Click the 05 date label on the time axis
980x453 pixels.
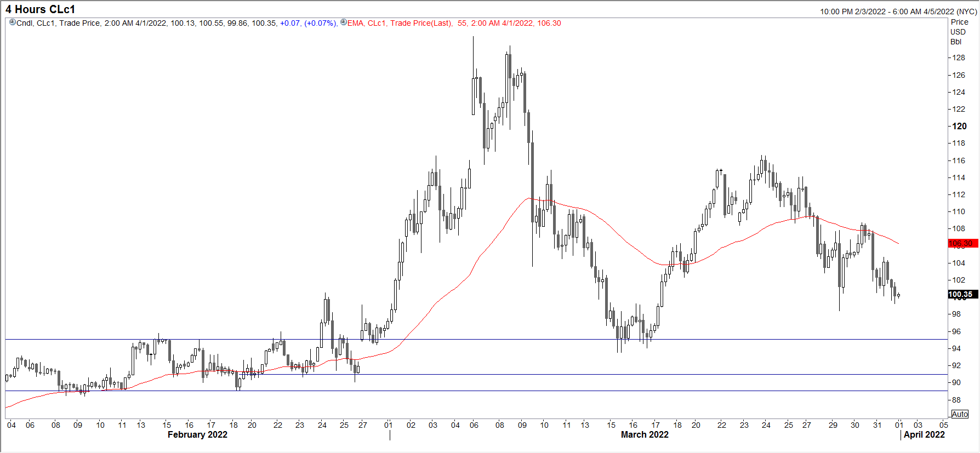[943, 425]
